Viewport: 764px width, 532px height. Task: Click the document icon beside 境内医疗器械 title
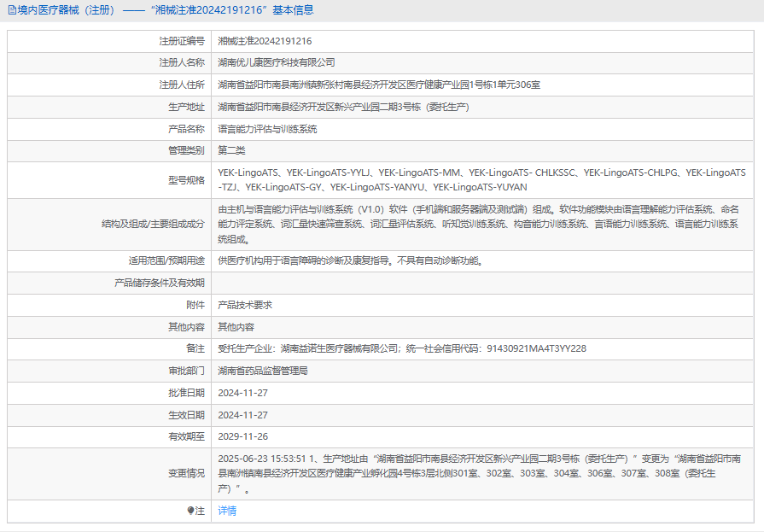pyautogui.click(x=12, y=10)
